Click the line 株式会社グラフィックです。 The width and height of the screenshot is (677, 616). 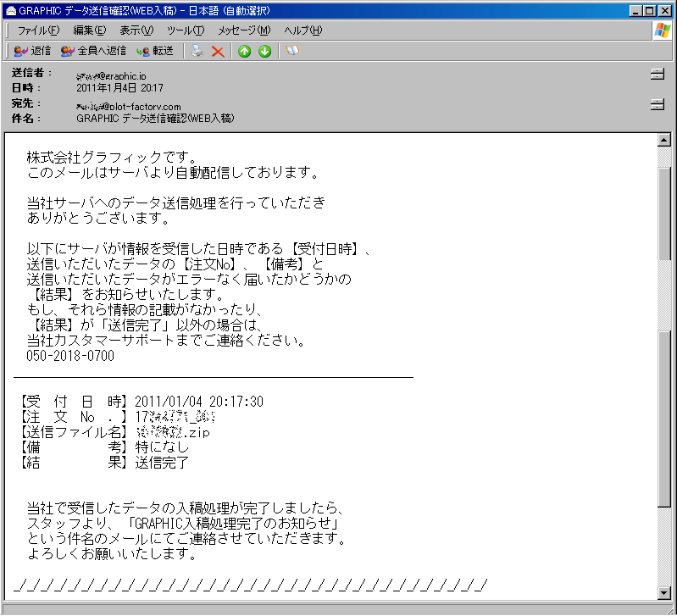[x=111, y=158]
